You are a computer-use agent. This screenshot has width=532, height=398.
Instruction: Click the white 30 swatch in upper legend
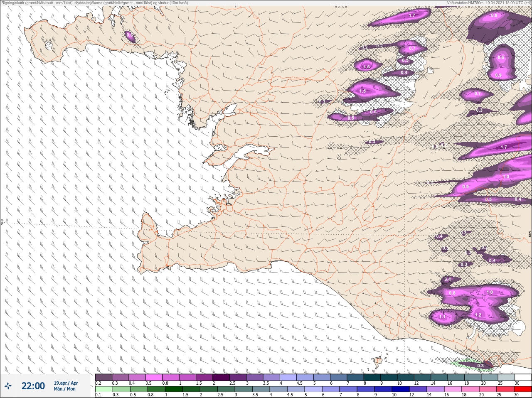pyautogui.click(x=523, y=377)
